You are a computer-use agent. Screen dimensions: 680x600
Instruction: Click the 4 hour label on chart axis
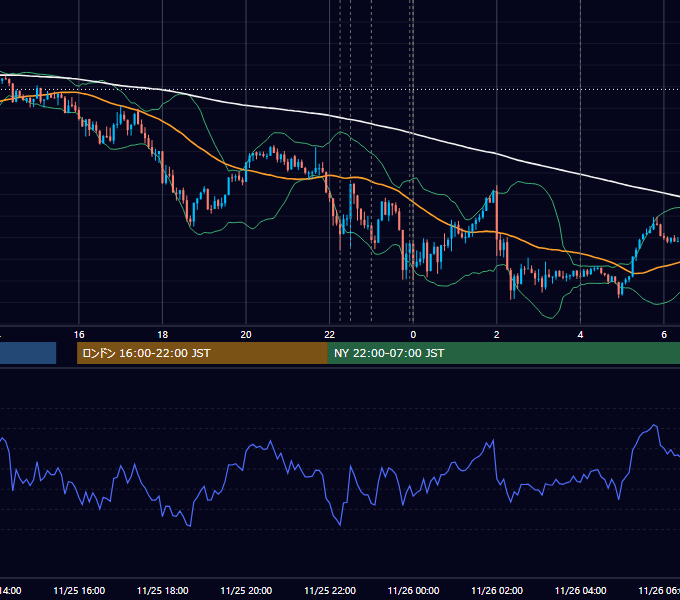click(x=580, y=335)
